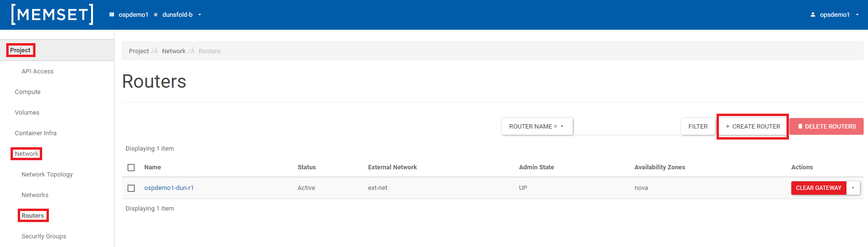Click the user profile icon for opsdemo1
Viewport: 868px width, 247px height.
pyautogui.click(x=813, y=15)
